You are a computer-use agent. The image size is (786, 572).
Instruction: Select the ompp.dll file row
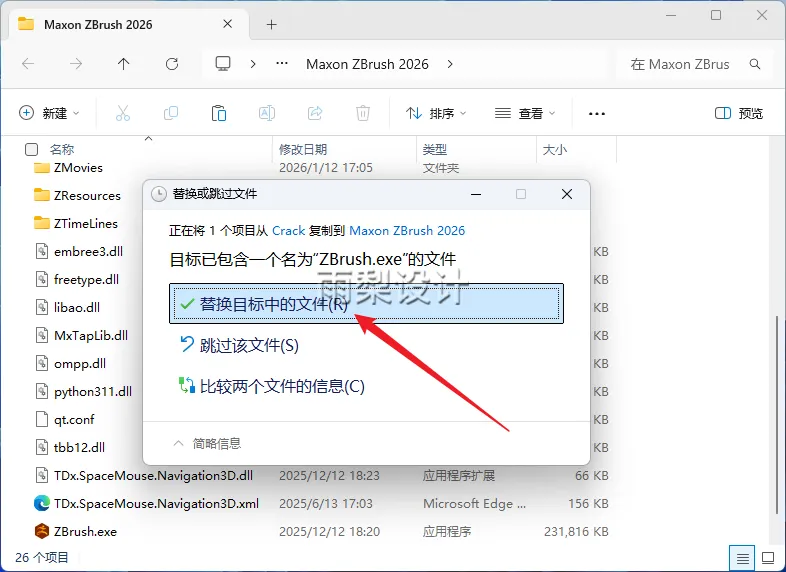80,363
